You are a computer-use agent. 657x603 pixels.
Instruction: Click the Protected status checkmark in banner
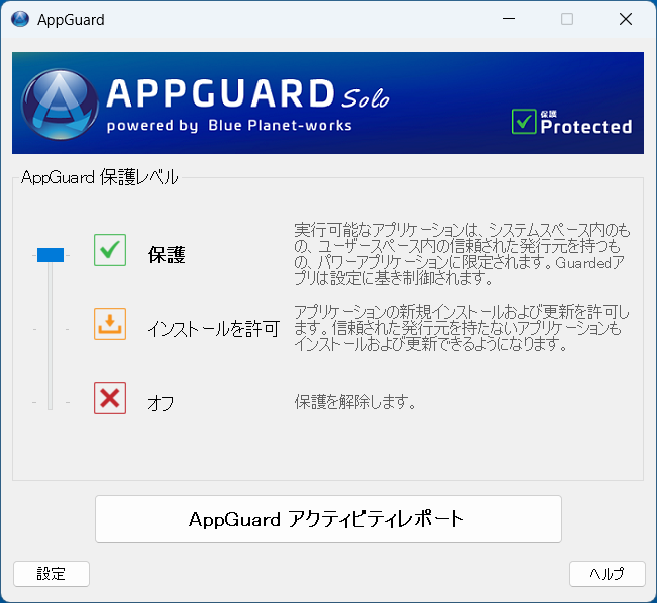click(x=524, y=121)
